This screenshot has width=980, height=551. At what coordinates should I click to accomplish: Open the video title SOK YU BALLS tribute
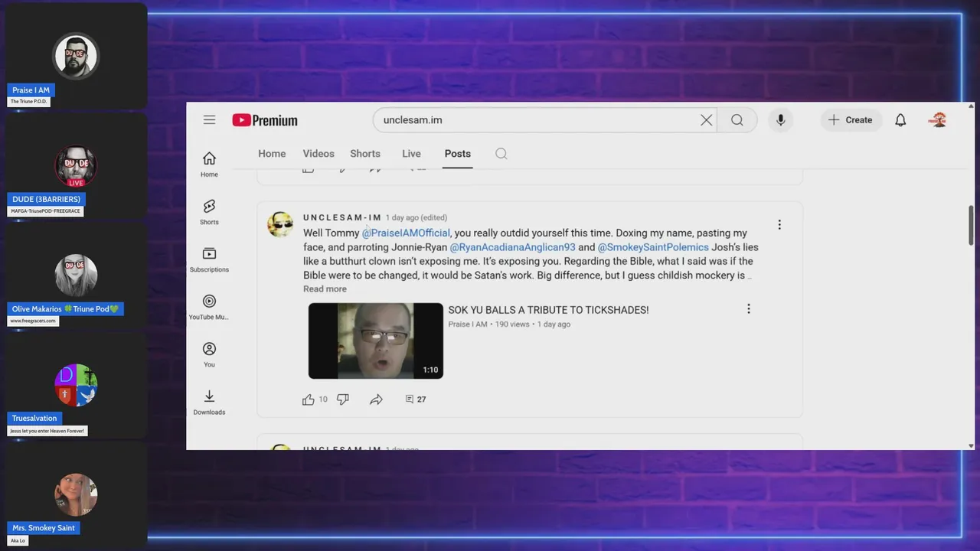pyautogui.click(x=548, y=310)
